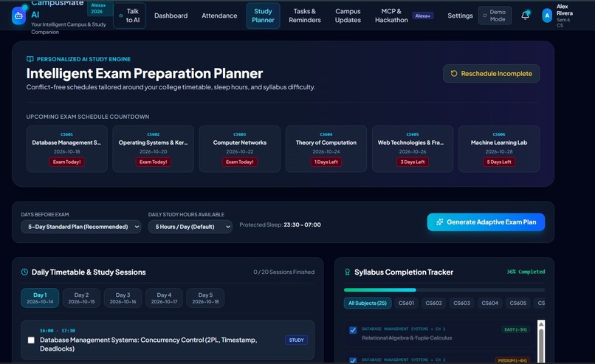This screenshot has height=364, width=595.
Task: Select Day 3 2026-10-16 tab
Action: (123, 298)
